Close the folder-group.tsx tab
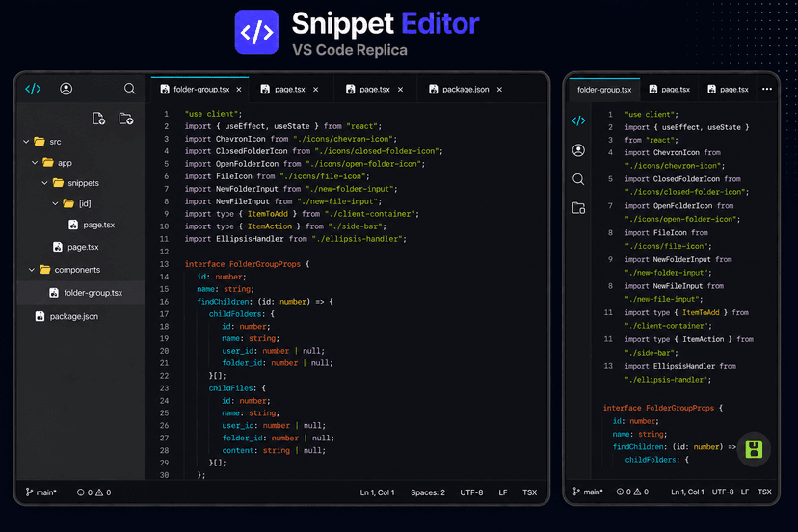 coord(239,90)
